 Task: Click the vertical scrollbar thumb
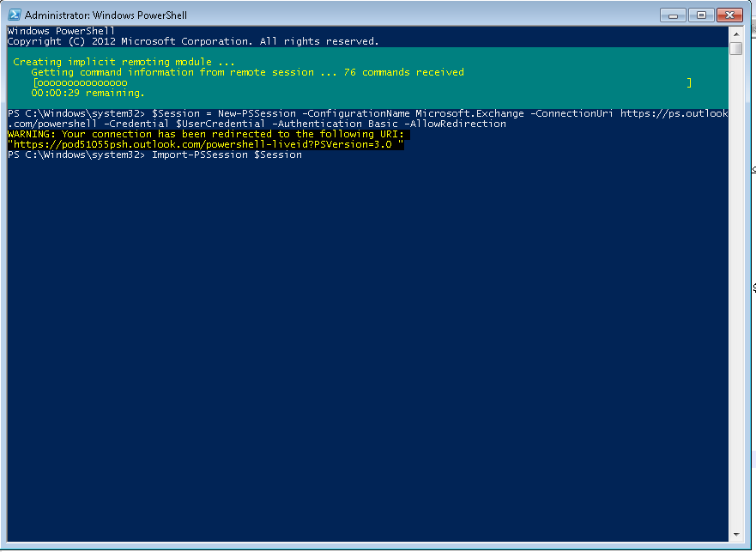tap(736, 48)
